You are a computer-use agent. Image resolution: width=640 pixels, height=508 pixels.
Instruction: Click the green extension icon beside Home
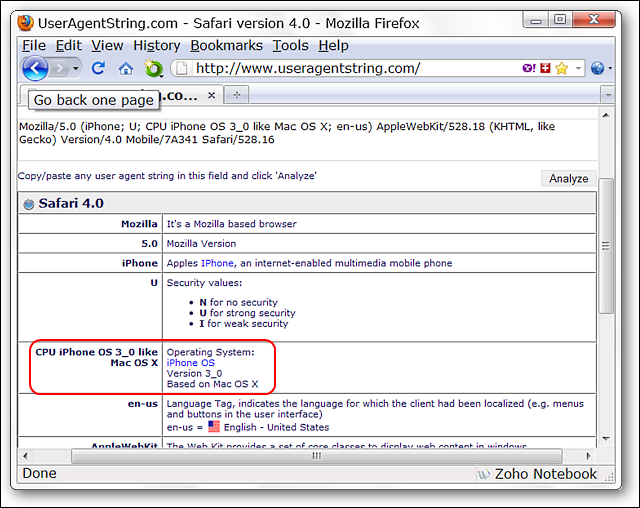point(153,68)
